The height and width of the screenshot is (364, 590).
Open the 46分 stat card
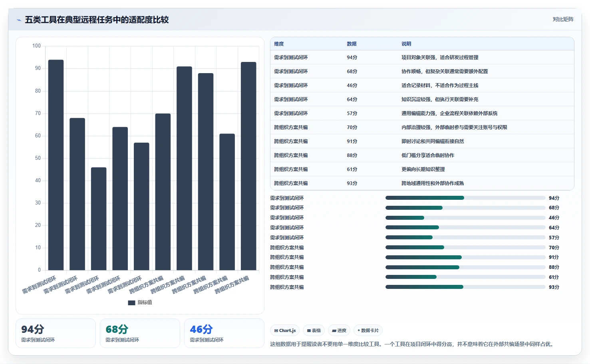[224, 333]
